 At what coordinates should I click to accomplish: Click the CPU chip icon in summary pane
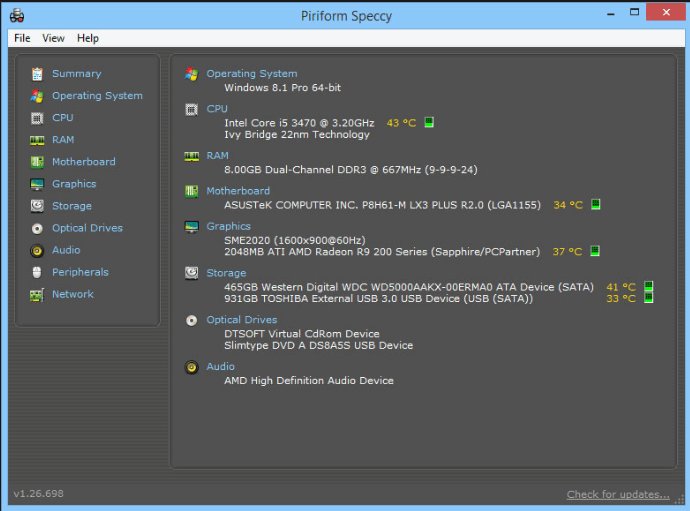191,109
